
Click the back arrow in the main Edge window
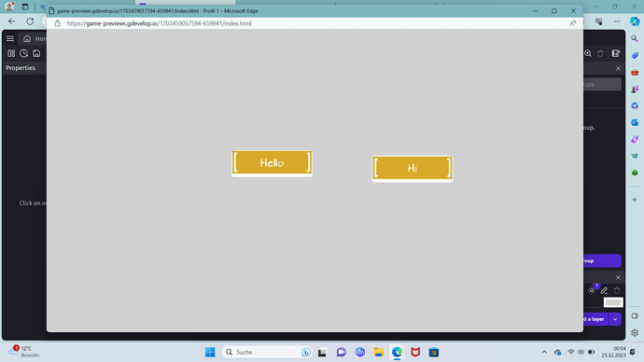point(11,21)
